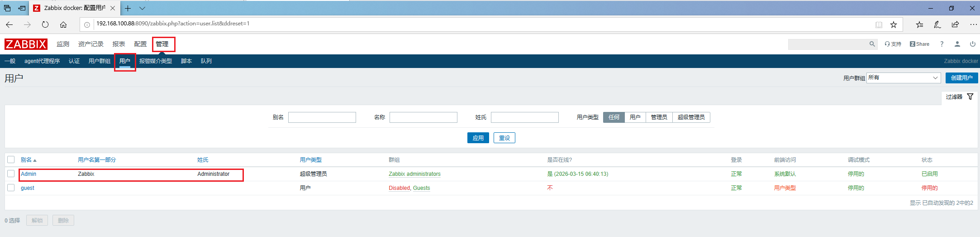Expand the 用户群组 dropdown showing 所有

pos(904,78)
